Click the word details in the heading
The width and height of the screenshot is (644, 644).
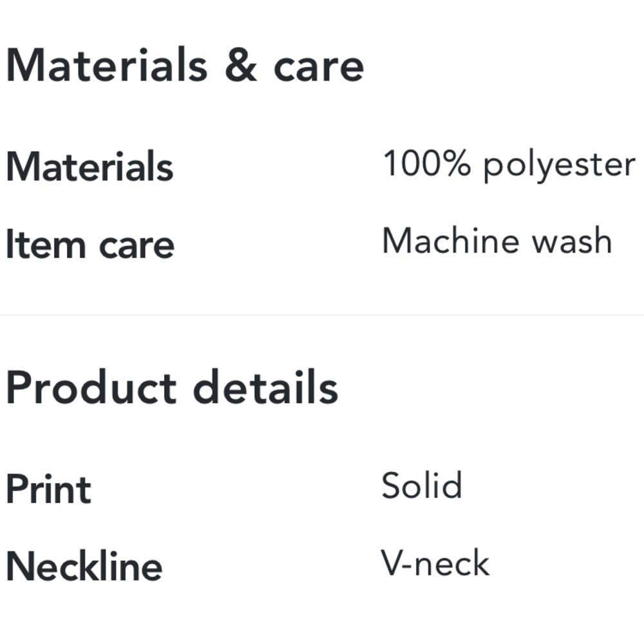point(266,387)
